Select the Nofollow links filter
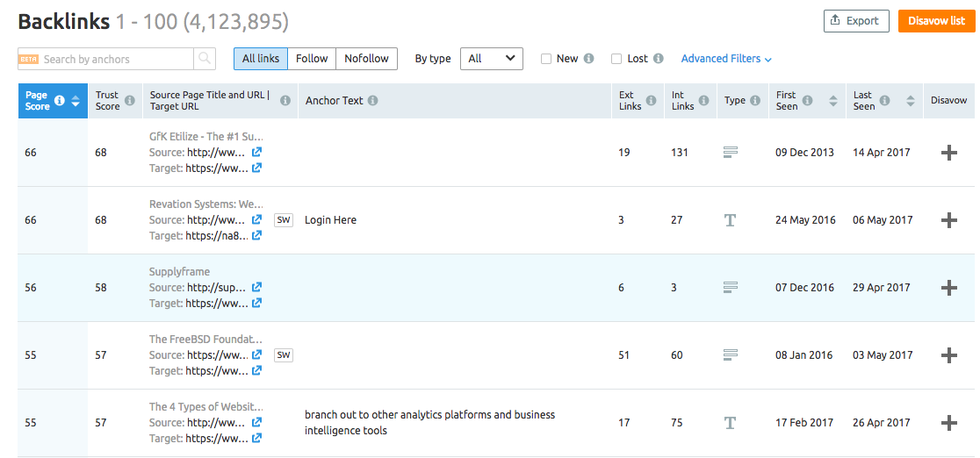Screen dimensions: 980x458 [367, 59]
